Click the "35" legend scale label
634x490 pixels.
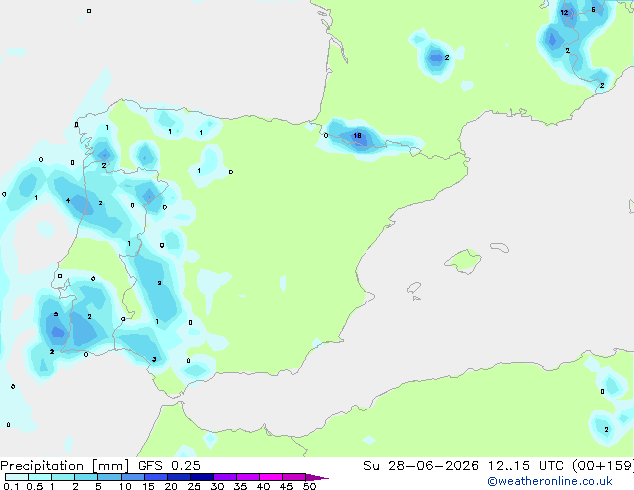(x=240, y=486)
